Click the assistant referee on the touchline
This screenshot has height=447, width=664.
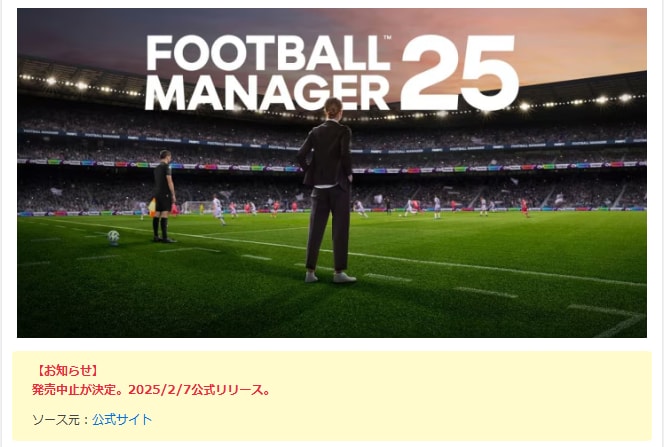click(x=164, y=196)
